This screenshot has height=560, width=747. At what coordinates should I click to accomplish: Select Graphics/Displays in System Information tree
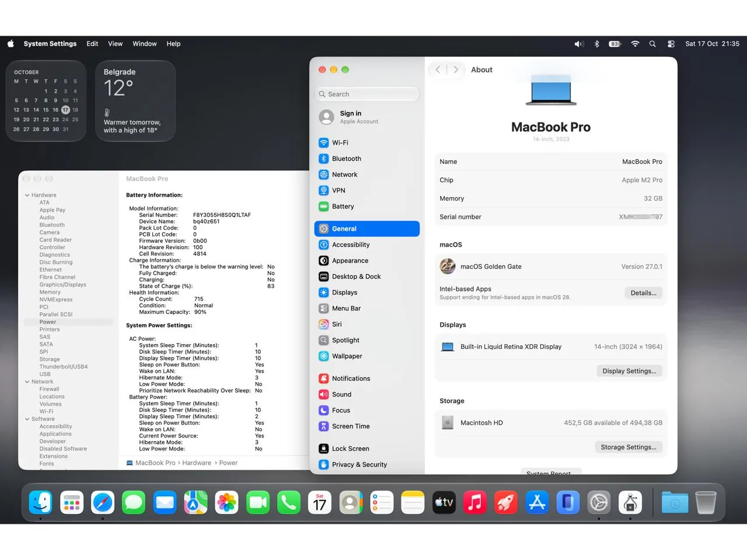pyautogui.click(x=63, y=285)
